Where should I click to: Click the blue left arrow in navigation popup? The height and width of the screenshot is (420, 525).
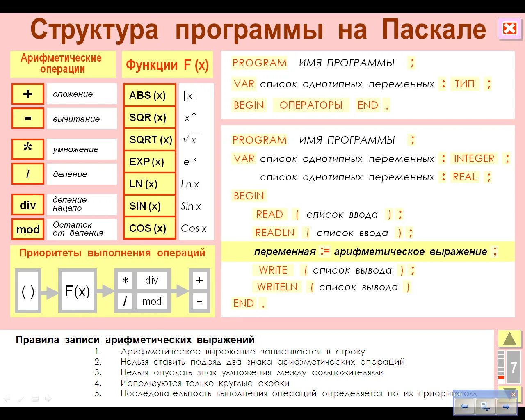464,406
